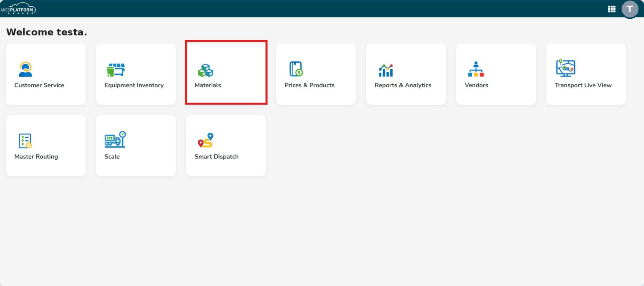The image size is (644, 286).
Task: Click the Equipment Inventory bin icon
Action: (115, 70)
